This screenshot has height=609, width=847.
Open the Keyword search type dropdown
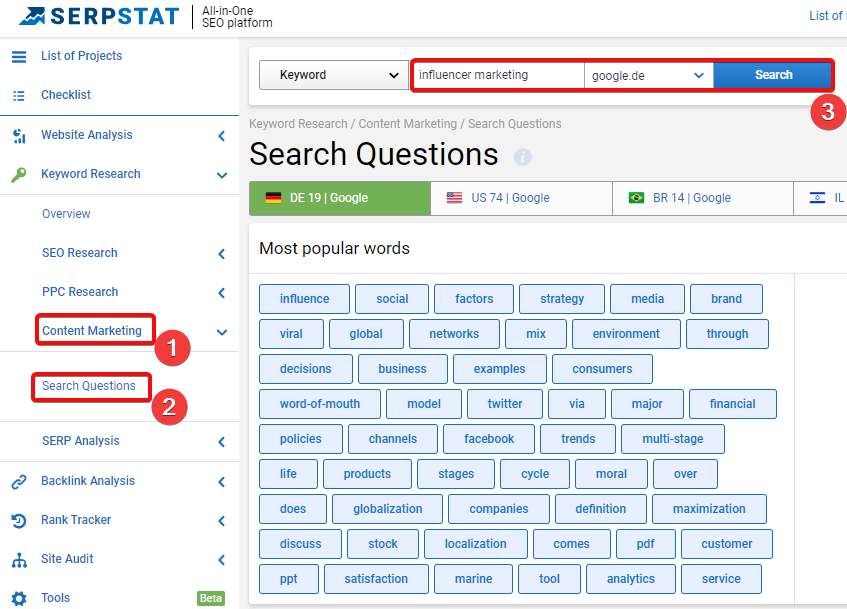click(x=334, y=75)
